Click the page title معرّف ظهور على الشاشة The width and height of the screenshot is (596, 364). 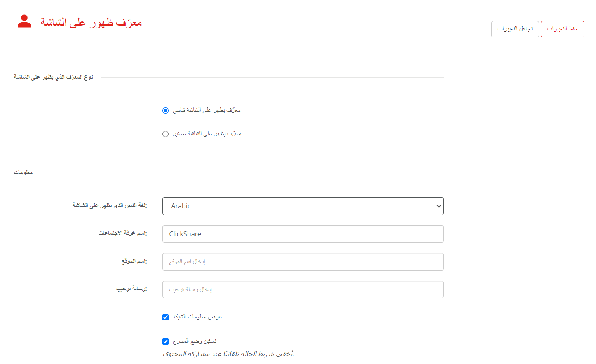coord(91,22)
